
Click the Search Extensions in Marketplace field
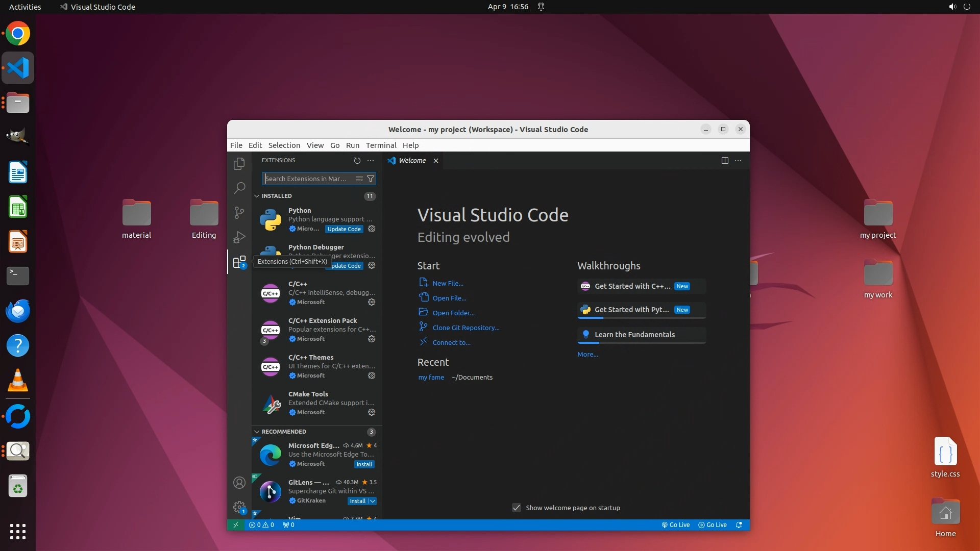coord(306,179)
